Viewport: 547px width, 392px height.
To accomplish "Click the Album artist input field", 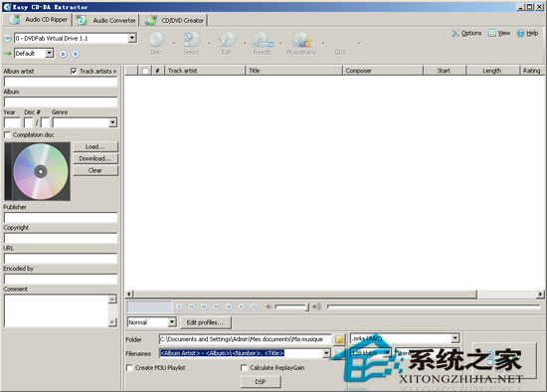I will 61,82.
